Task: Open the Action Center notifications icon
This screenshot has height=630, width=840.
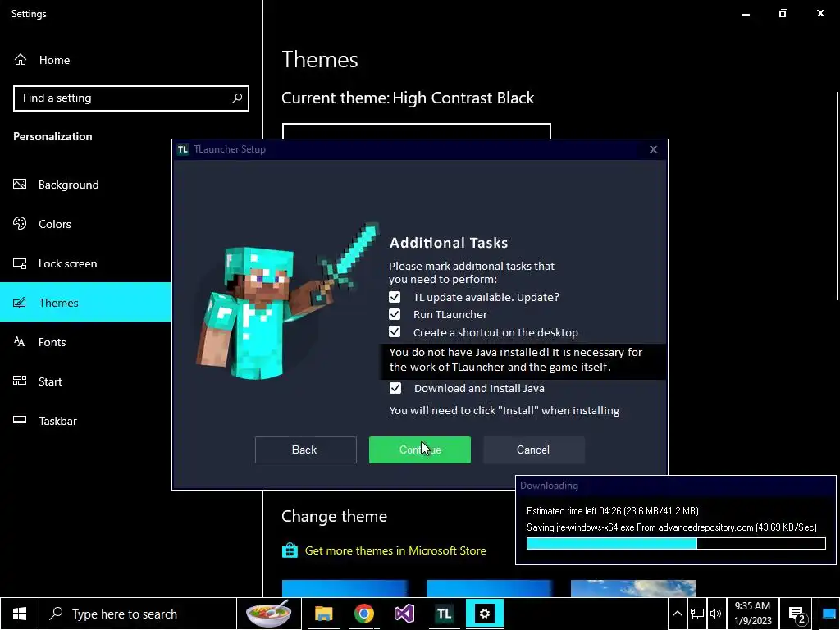Action: pos(797,614)
